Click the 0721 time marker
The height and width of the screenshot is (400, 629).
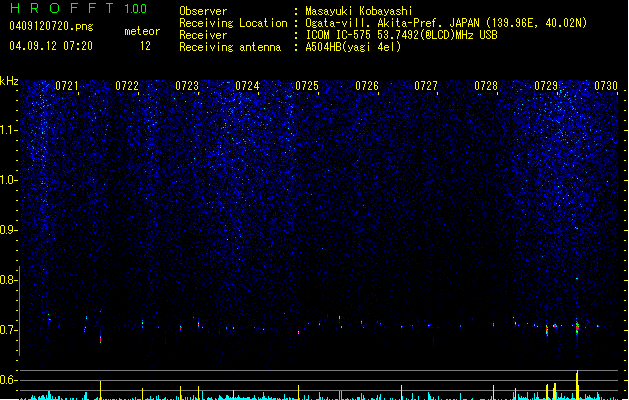click(x=67, y=86)
